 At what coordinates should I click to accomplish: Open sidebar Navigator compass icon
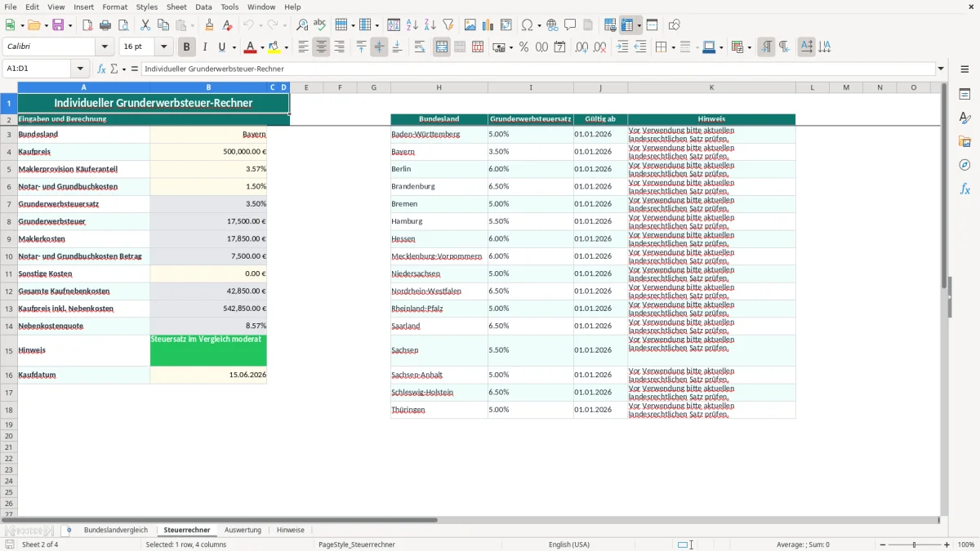click(964, 165)
